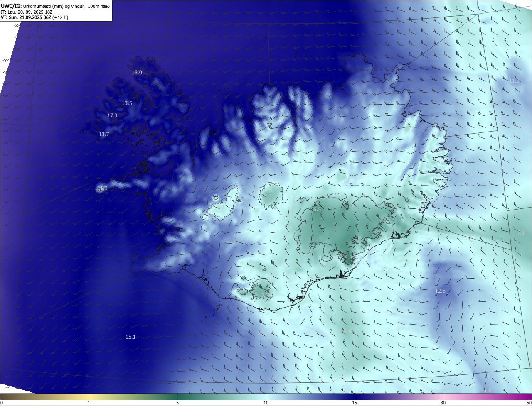
Task: Click the 7.8 value at the east edge
Action: tap(521, 232)
